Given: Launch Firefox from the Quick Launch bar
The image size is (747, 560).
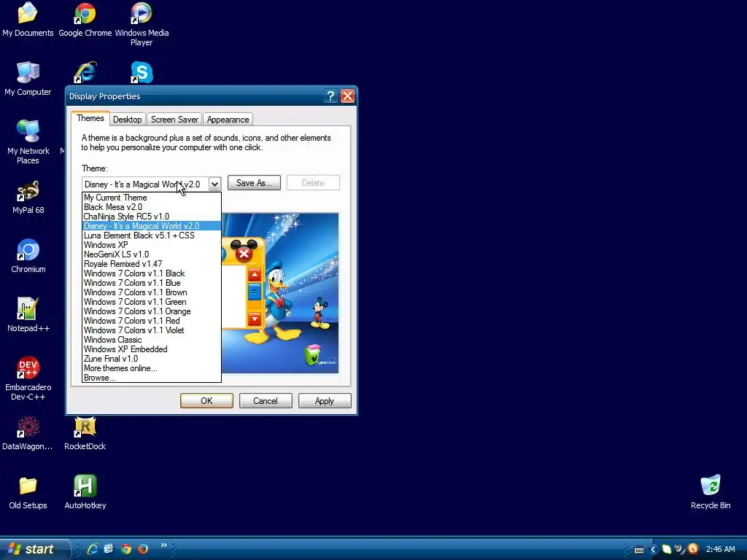Looking at the screenshot, I should [x=143, y=549].
